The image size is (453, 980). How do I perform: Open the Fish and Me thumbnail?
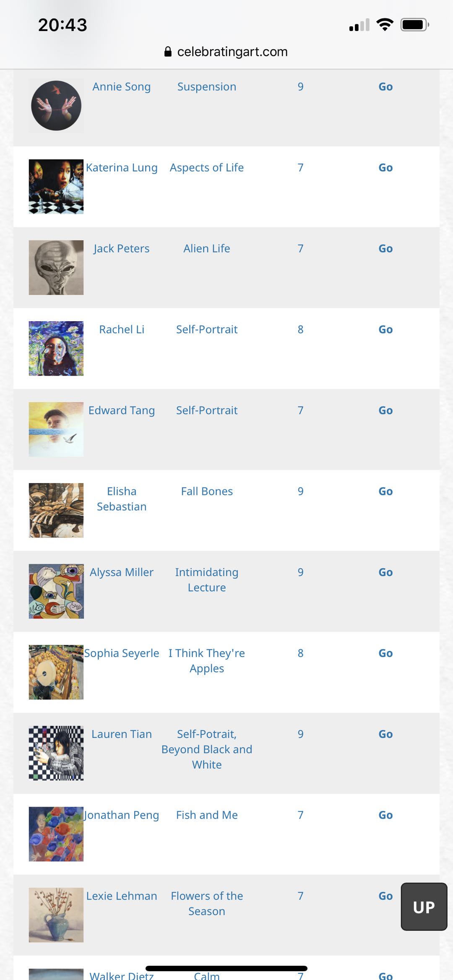pos(56,834)
